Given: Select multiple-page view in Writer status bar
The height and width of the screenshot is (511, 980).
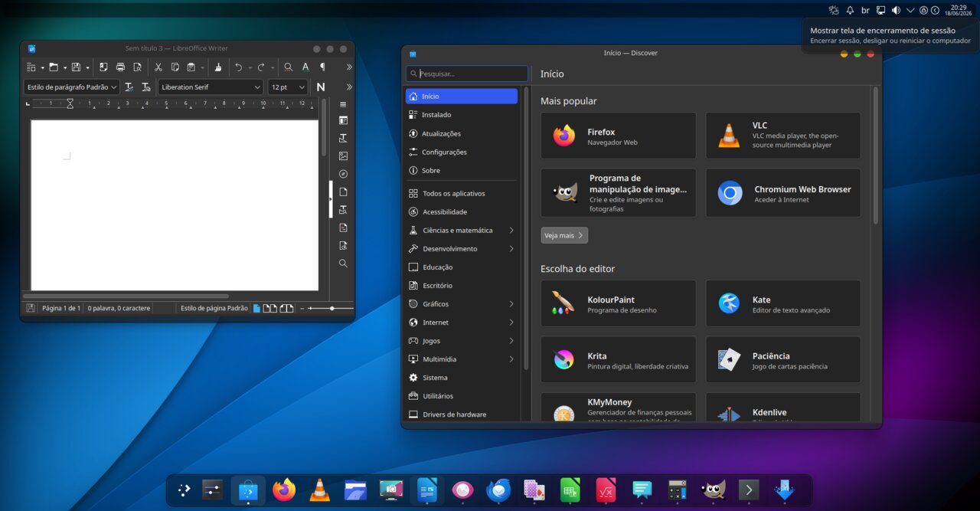Looking at the screenshot, I should click(270, 308).
